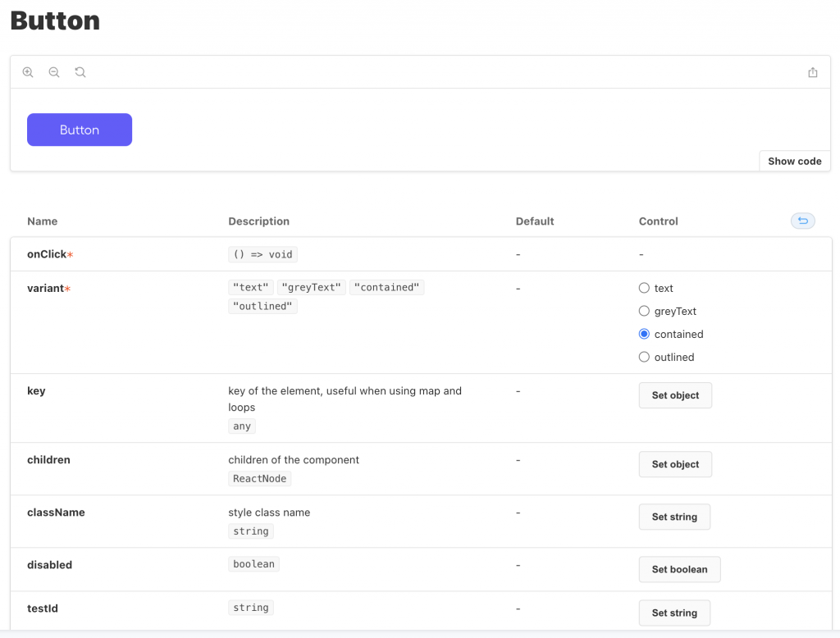This screenshot has width=840, height=638.
Task: Reset zoom using the circular arrow icon
Action: (x=80, y=72)
